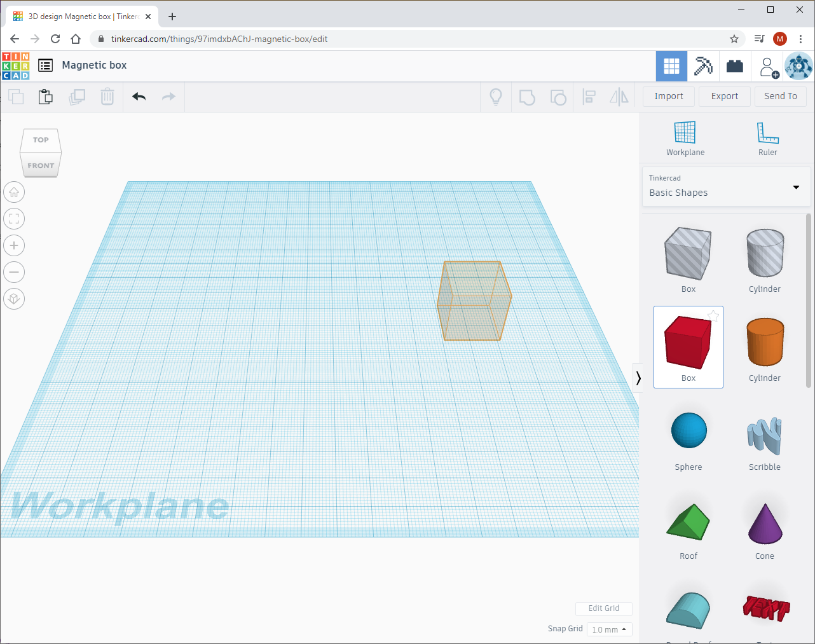Favorite the red Box with the star
The image size is (815, 644).
coord(713,316)
